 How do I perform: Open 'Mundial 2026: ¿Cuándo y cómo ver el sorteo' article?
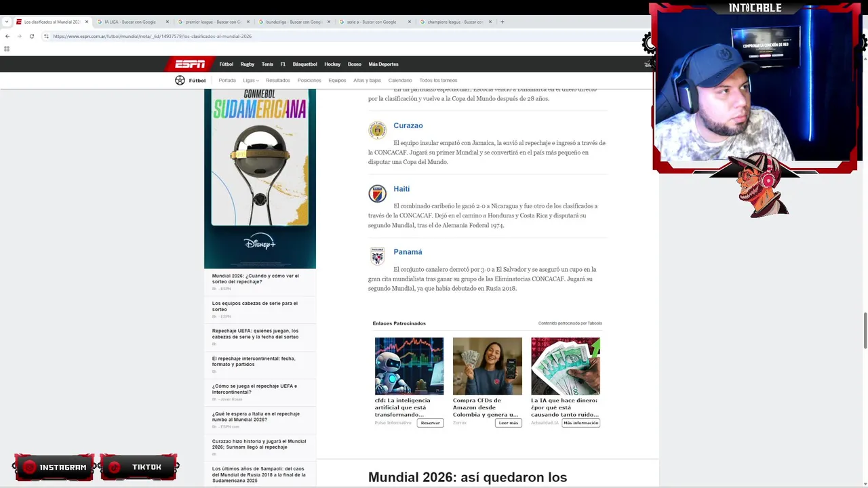click(x=255, y=279)
